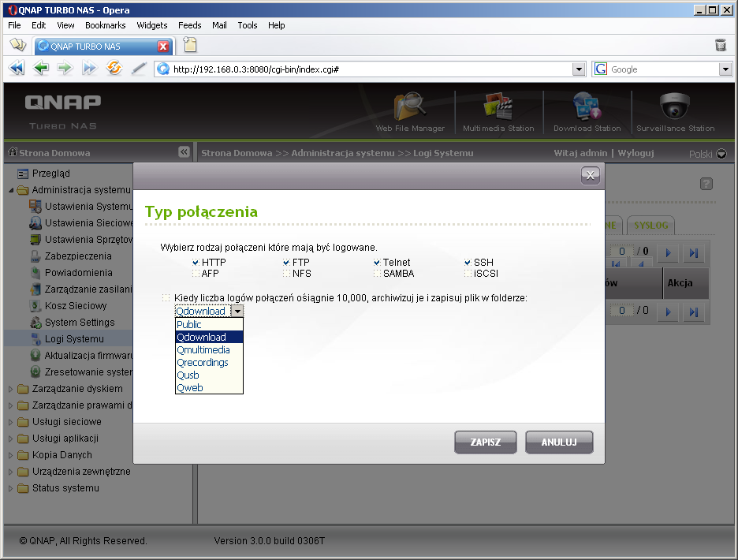Enable the SAMBA checkbox
This screenshot has width=738, height=560.
377,273
